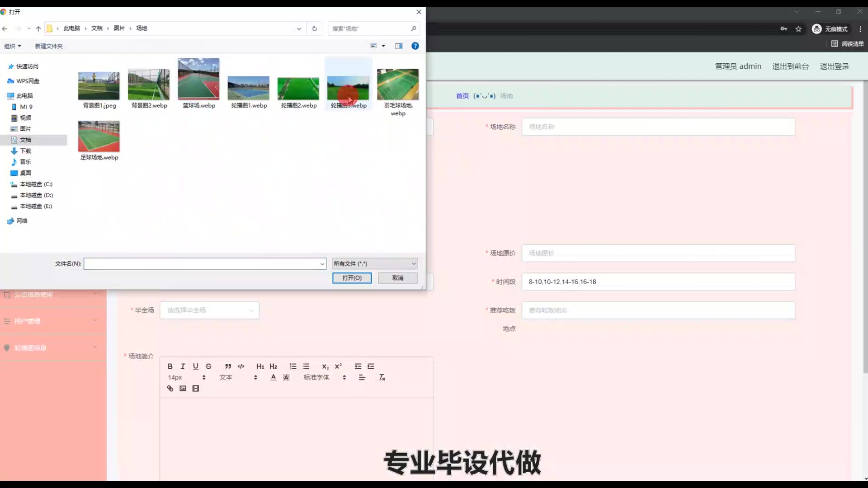Apply superscript formatting in the editor
This screenshot has height=488, width=868.
click(x=338, y=366)
